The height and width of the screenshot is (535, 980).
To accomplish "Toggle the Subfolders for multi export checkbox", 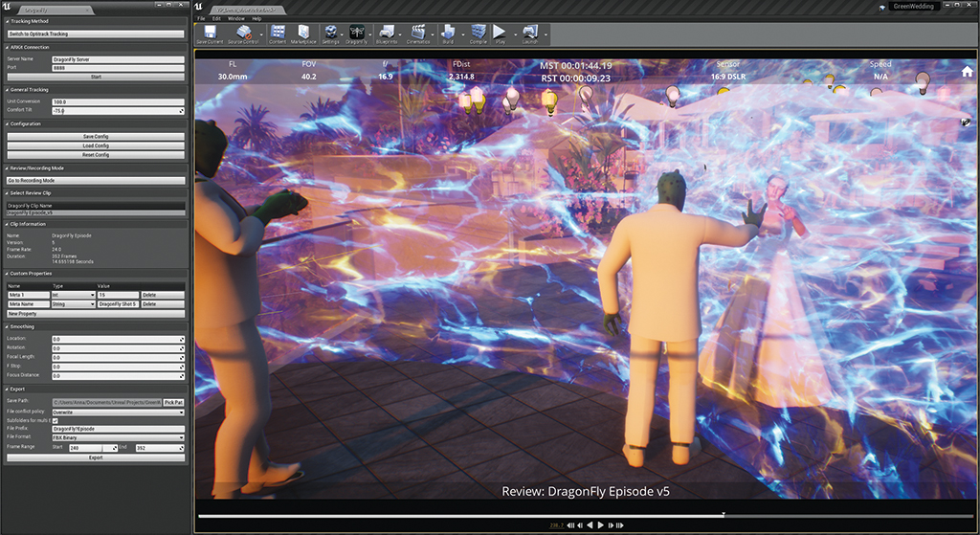I will (x=55, y=420).
